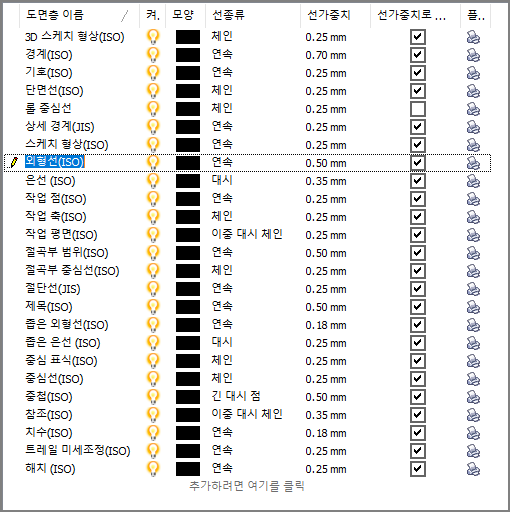Open lineweight dropdown 0.50 mm for 외형선(ISO)
The width and height of the screenshot is (510, 512).
326,163
